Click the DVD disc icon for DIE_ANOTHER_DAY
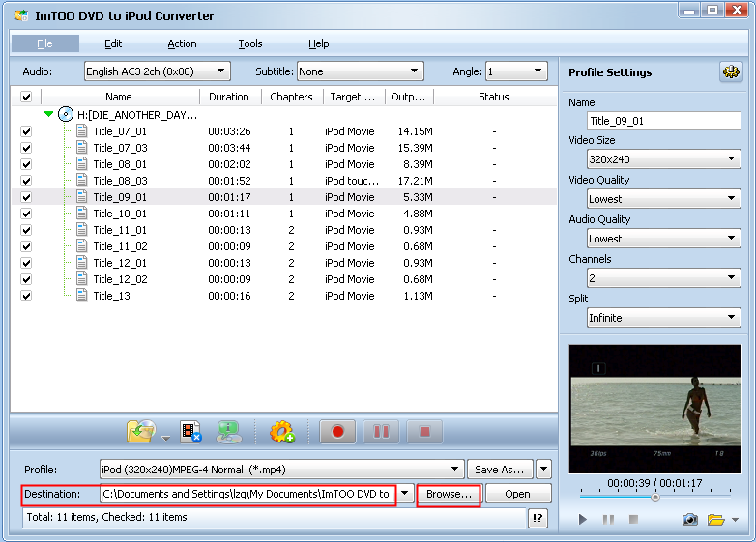Image resolution: width=756 pixels, height=542 pixels. 66,115
